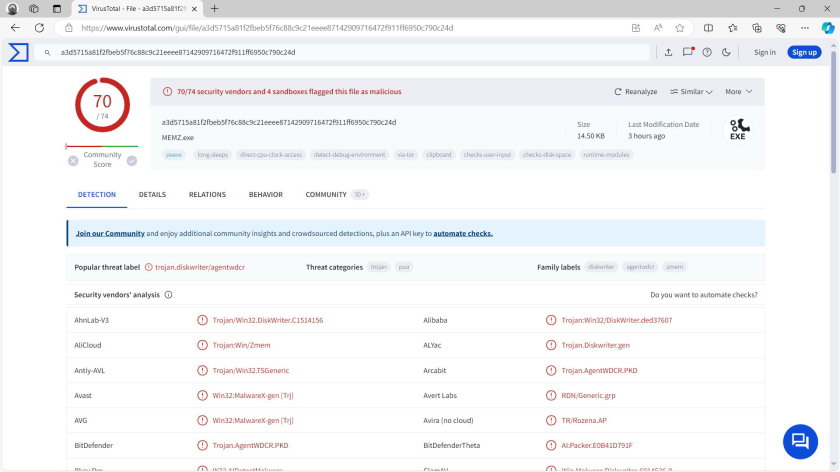Select the RDN/Generic.grp Avert Labs detection
Screen dimensions: 840x472
(x=588, y=395)
